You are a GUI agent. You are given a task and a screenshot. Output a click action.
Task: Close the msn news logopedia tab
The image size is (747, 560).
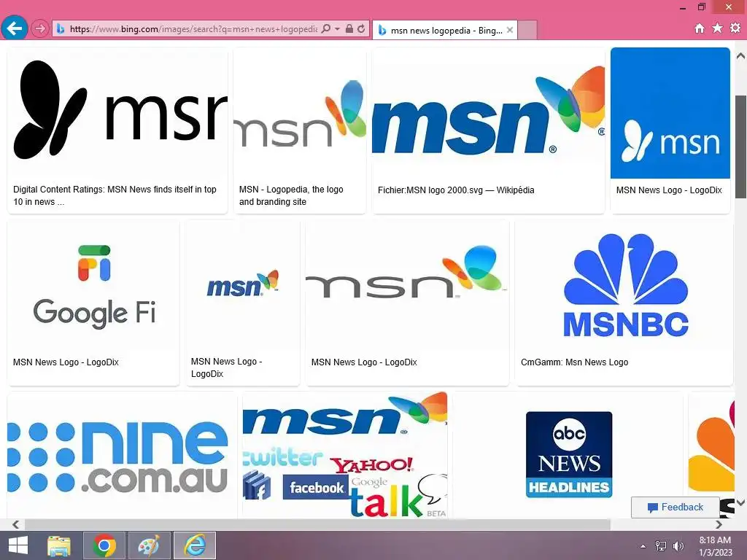point(510,30)
